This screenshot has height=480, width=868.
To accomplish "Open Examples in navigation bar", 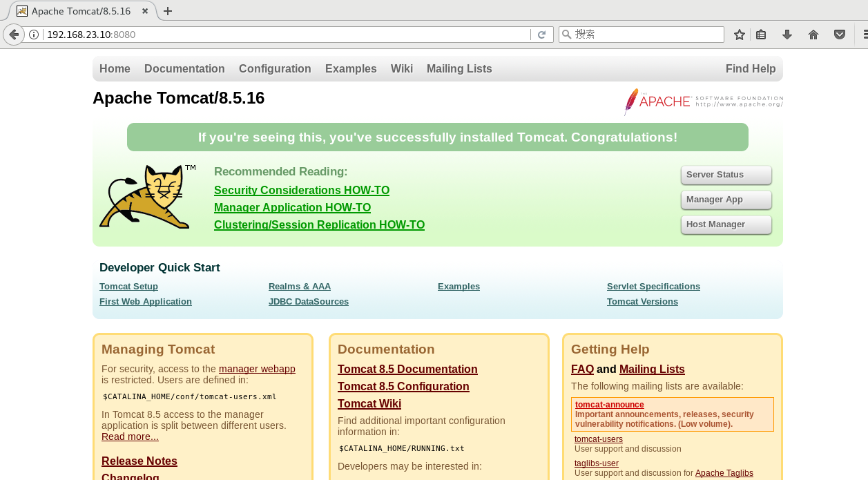I will pyautogui.click(x=351, y=69).
